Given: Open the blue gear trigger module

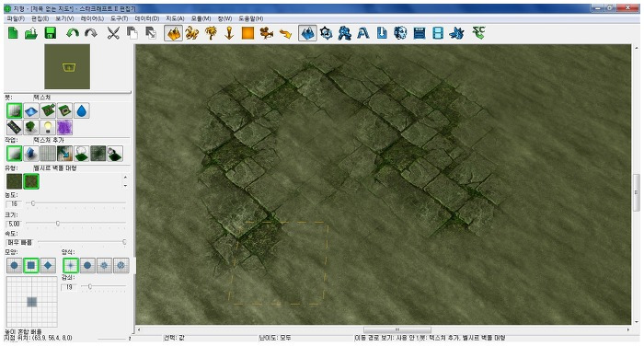Looking at the screenshot, I should pyautogui.click(x=326, y=33).
